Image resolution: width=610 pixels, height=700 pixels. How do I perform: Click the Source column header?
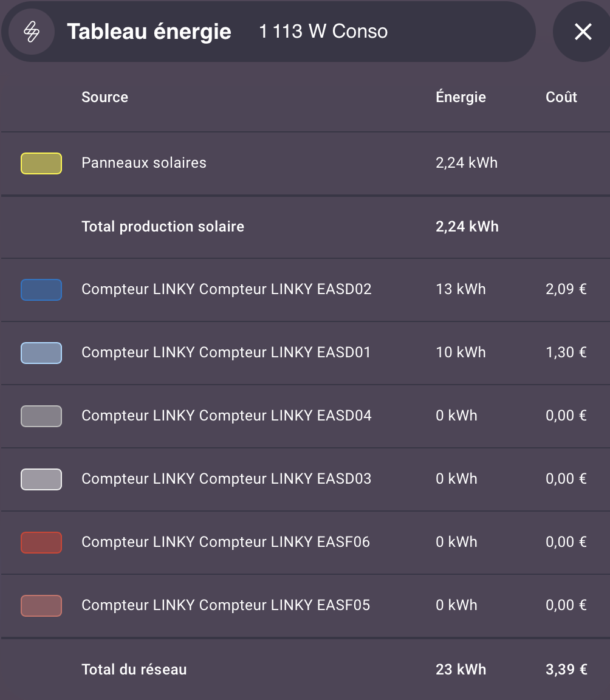(x=105, y=97)
